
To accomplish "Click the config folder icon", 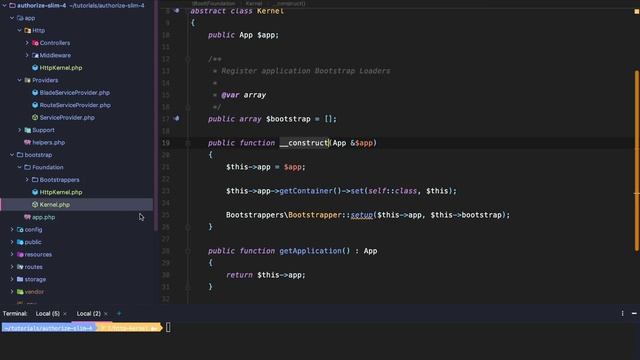I will pos(20,229).
